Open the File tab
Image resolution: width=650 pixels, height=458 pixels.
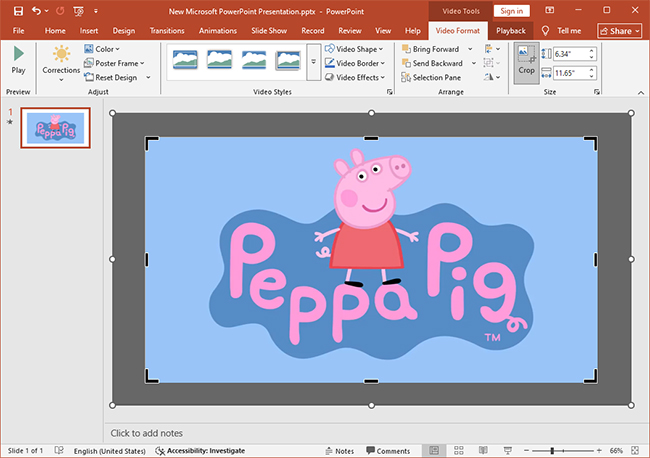[19, 31]
